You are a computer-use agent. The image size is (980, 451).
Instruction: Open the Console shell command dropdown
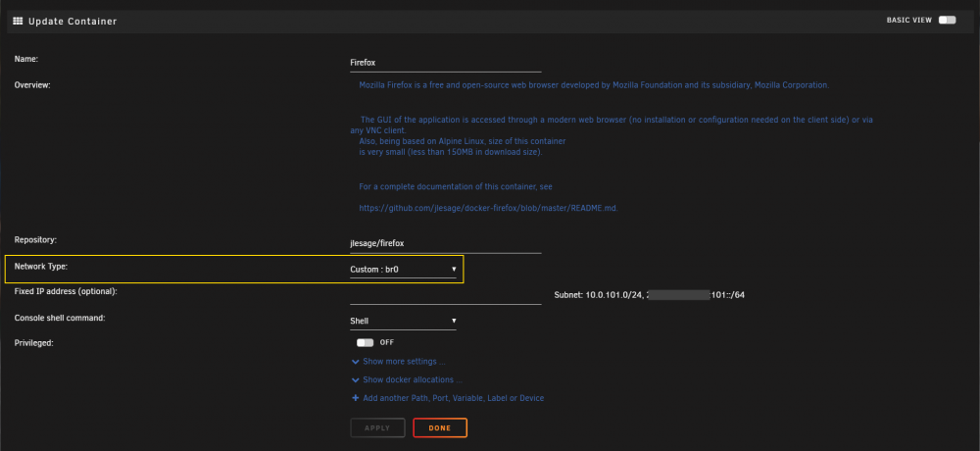403,321
